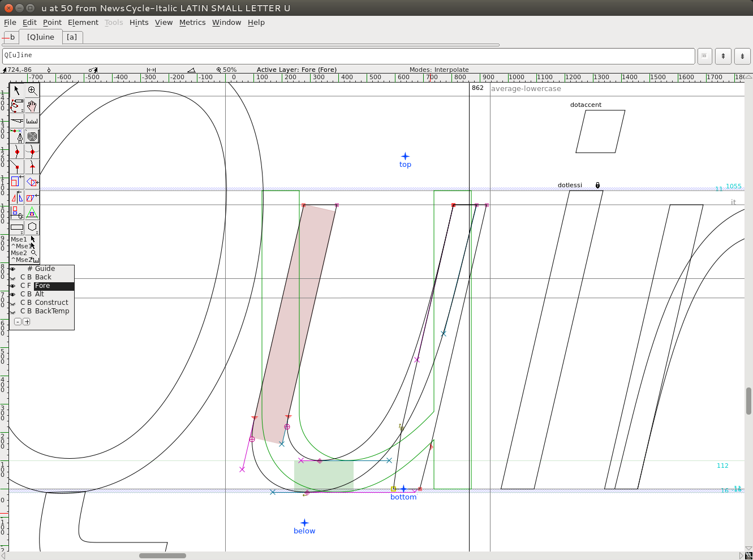Open the rectangle tool's shape dropdown arrow
The height and width of the screenshot is (560, 753).
click(x=22, y=232)
